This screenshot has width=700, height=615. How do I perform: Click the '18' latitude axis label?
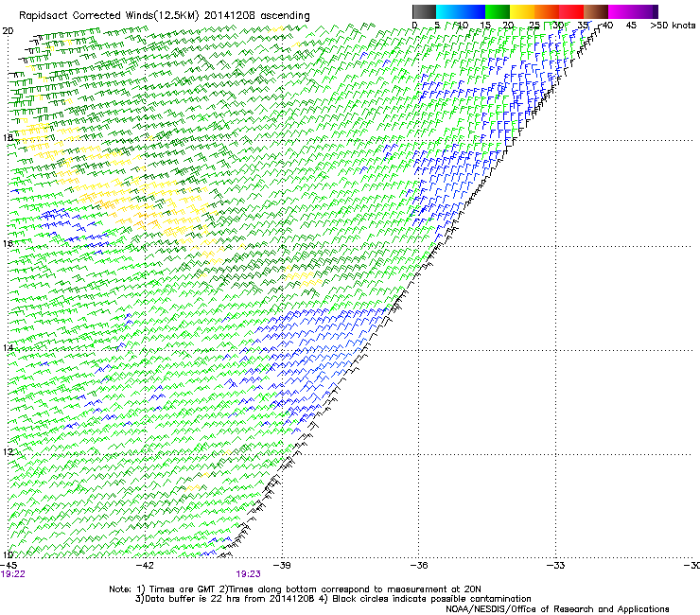coord(8,137)
